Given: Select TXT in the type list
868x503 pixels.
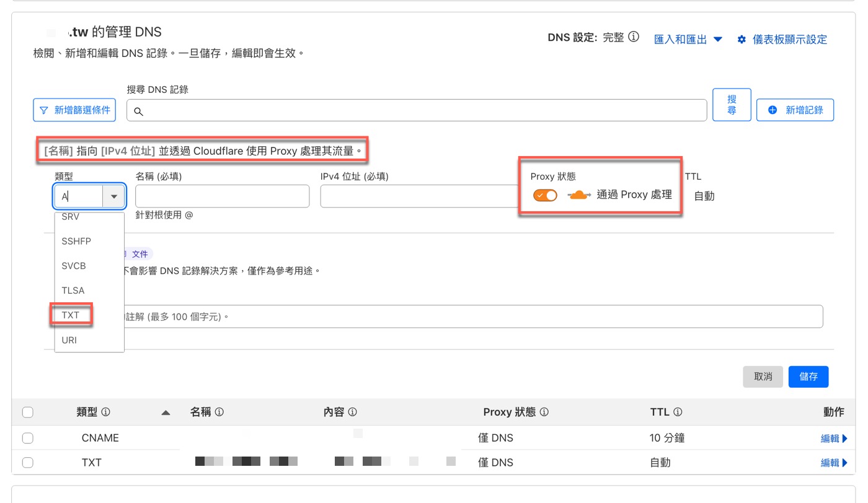Looking at the screenshot, I should click(89, 315).
